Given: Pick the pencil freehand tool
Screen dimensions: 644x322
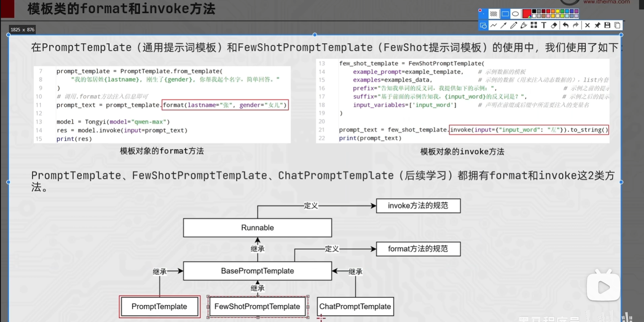Looking at the screenshot, I should tap(514, 25).
